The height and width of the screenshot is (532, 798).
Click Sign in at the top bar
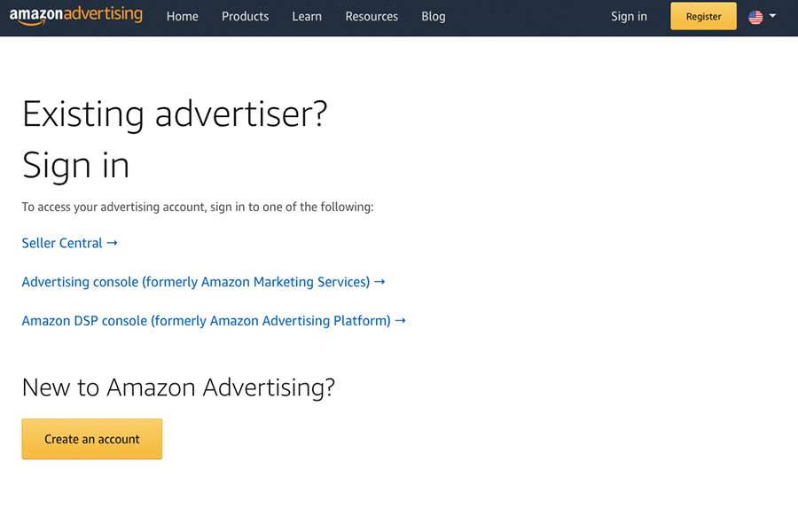(x=629, y=16)
